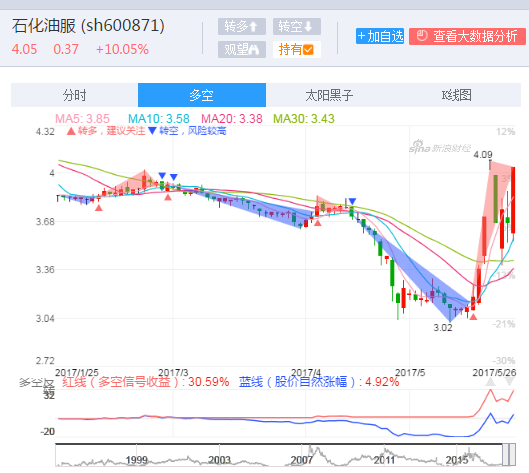The width and height of the screenshot is (529, 473).
Task: Click the MA10: 3.58 indicator label
Action: coord(159,119)
